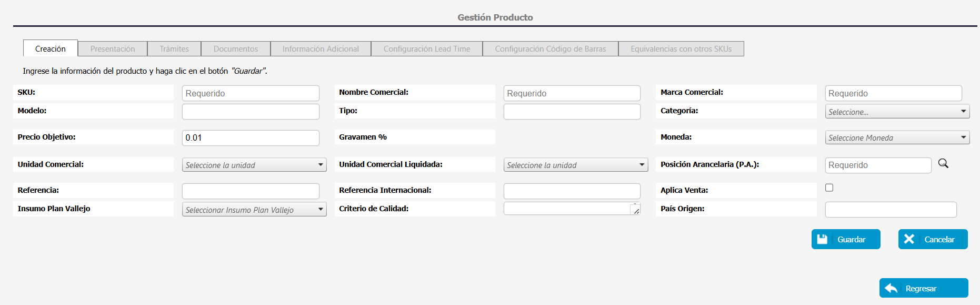Open the Configuración Lead Time tab
The height and width of the screenshot is (305, 980).
tap(426, 49)
